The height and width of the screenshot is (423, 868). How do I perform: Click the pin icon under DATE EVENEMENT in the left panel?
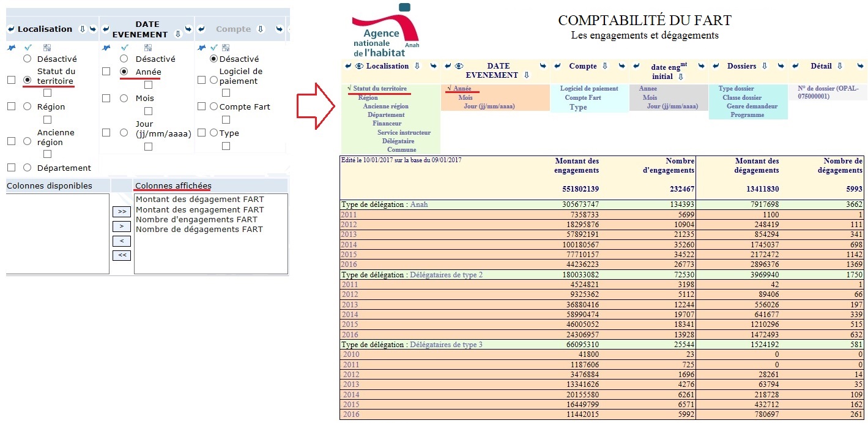click(106, 47)
